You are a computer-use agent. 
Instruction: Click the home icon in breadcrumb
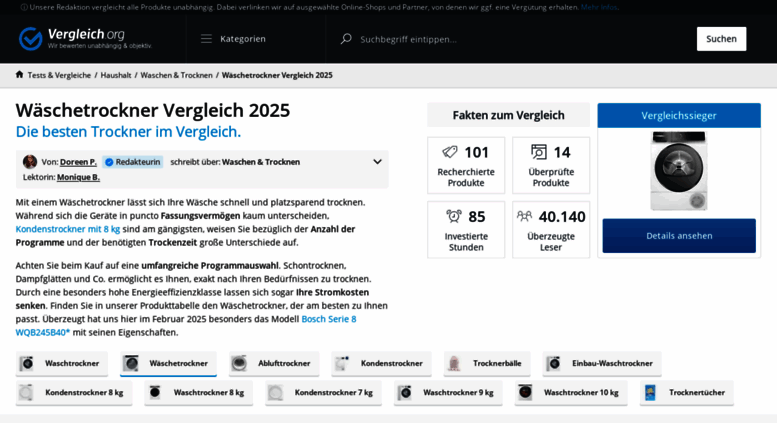(x=19, y=75)
